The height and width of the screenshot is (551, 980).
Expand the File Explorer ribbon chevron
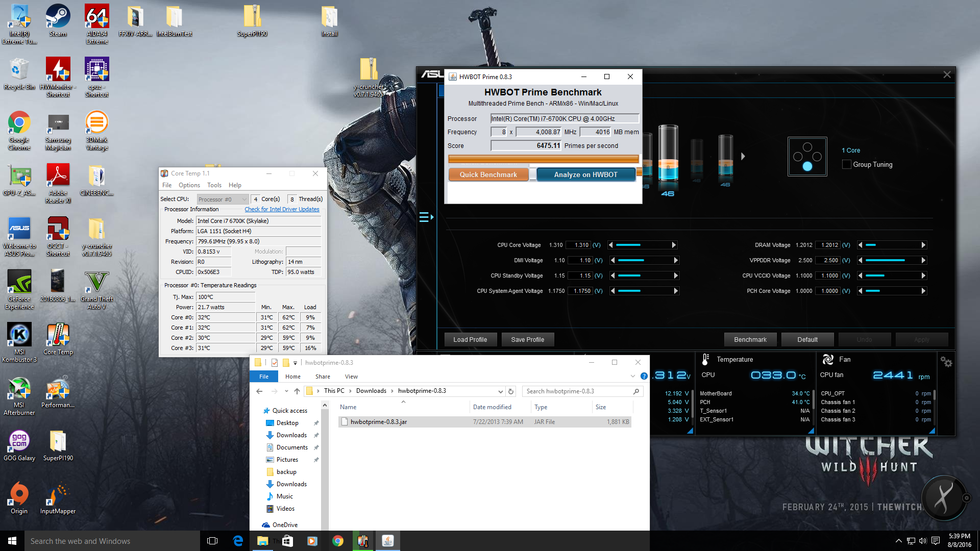pos(632,376)
